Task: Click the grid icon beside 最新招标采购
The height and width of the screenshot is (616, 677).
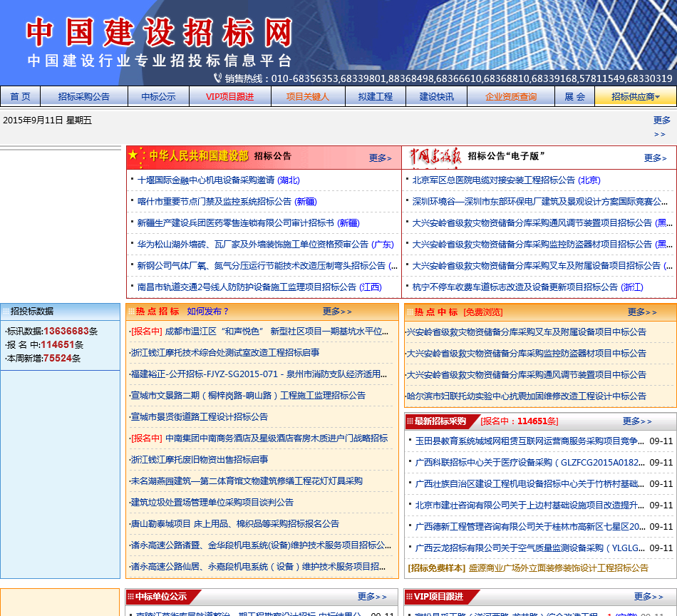Action: [x=410, y=421]
